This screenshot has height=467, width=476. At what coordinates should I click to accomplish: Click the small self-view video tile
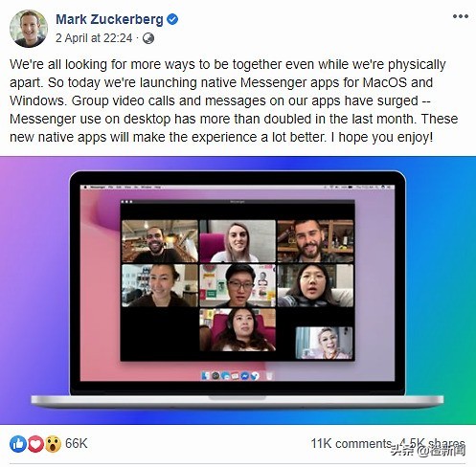pyautogui.click(x=324, y=343)
